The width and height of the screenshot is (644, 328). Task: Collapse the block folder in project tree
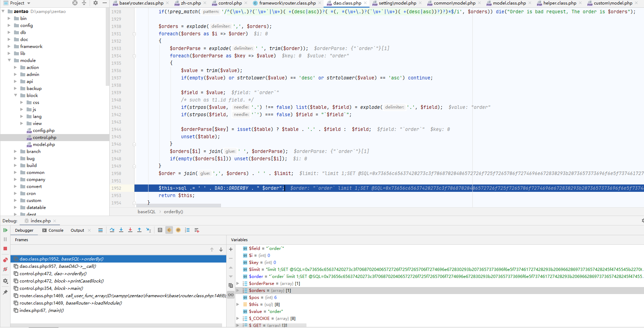(15, 95)
